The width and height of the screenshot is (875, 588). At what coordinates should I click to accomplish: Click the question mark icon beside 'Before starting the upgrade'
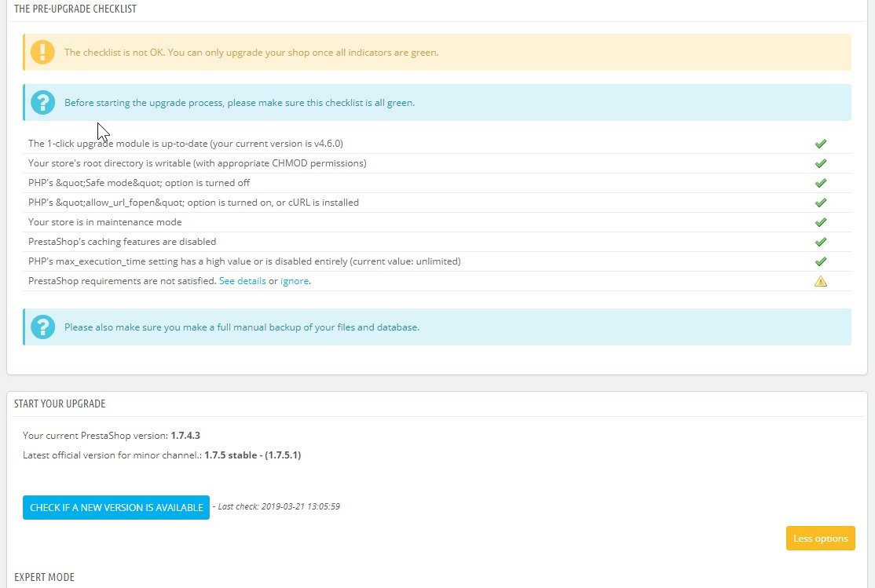[x=42, y=103]
